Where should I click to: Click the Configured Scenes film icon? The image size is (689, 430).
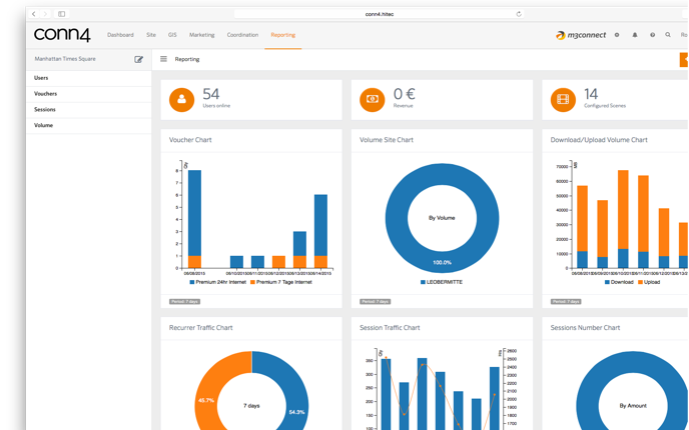563,100
